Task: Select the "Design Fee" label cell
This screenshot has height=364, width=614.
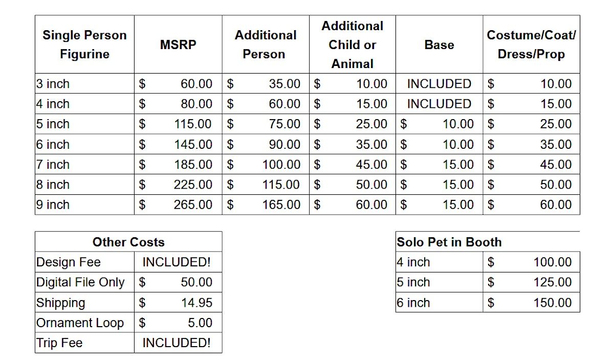Action: pos(69,262)
